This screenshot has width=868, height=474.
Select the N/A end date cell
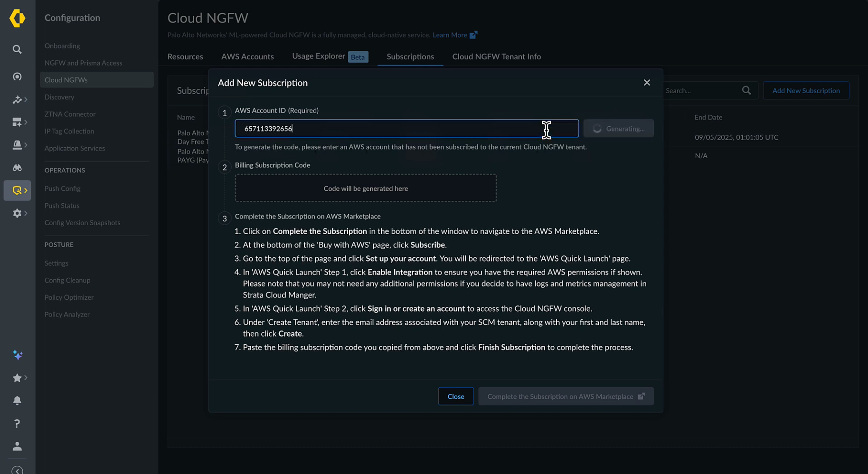click(x=701, y=156)
